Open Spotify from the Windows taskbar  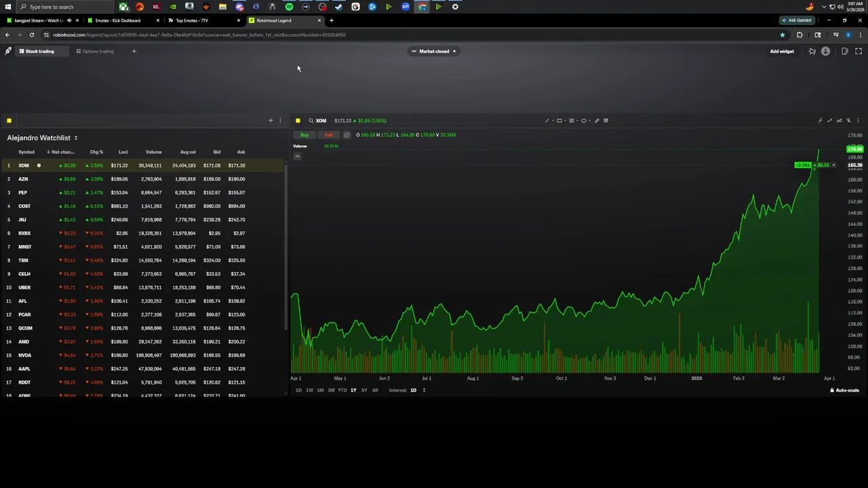click(289, 7)
